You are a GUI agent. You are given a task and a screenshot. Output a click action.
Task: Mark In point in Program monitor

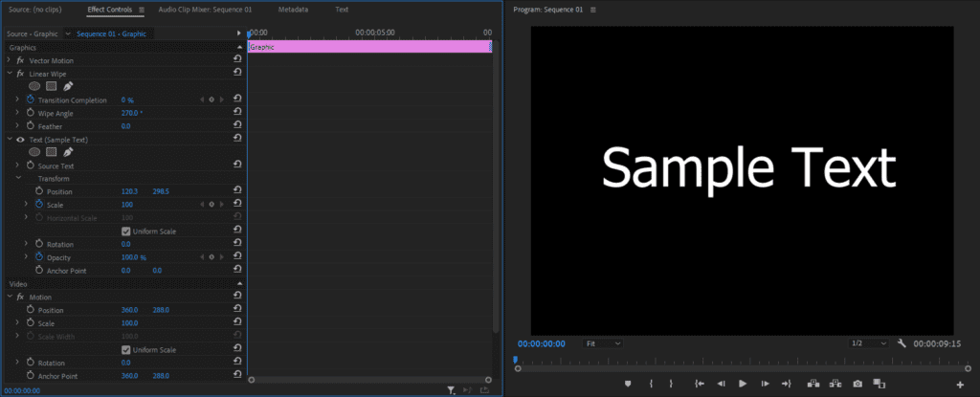tap(651, 384)
